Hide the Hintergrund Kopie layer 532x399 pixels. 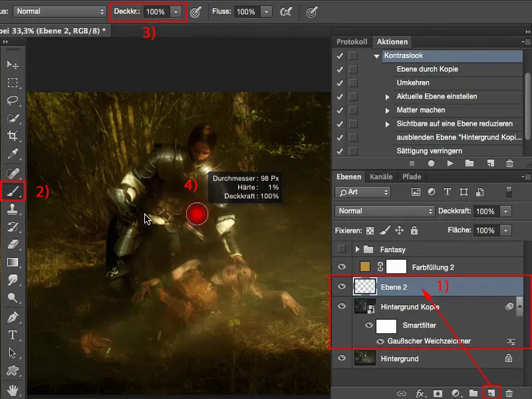click(x=342, y=306)
